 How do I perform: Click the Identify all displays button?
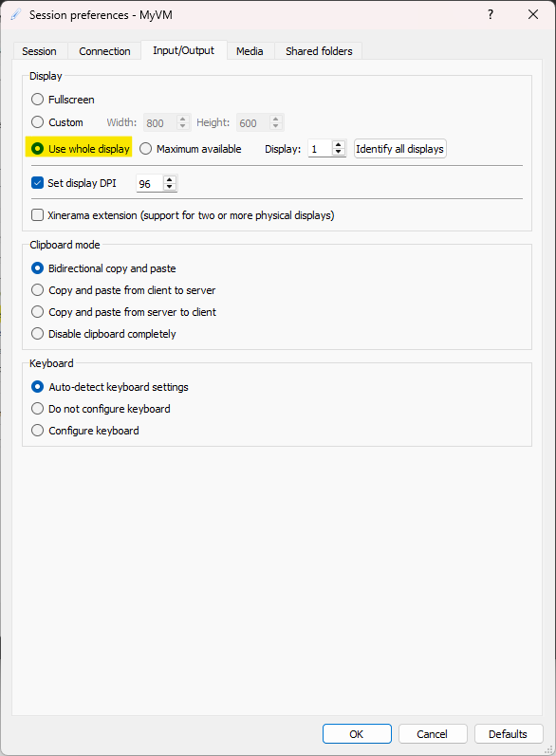point(399,149)
